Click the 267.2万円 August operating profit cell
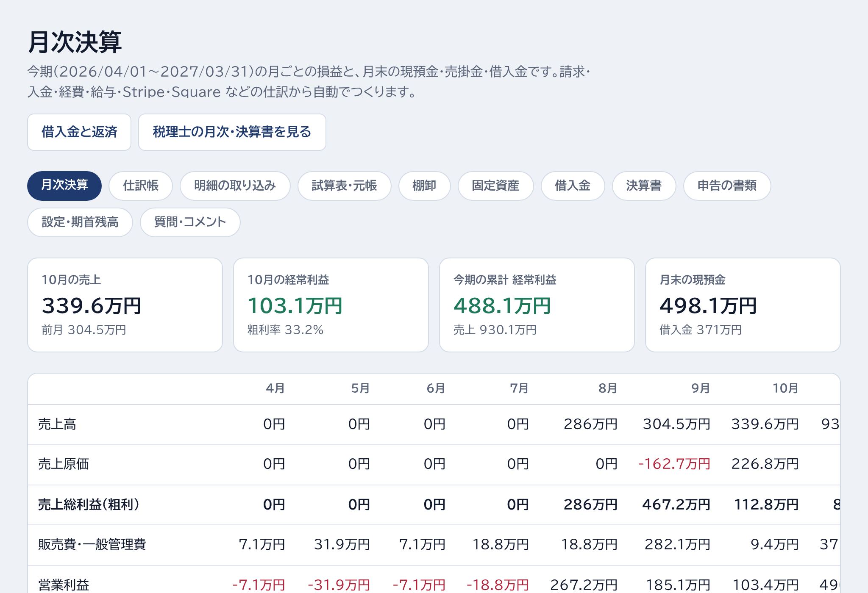Viewport: 868px width, 593px height. click(584, 585)
